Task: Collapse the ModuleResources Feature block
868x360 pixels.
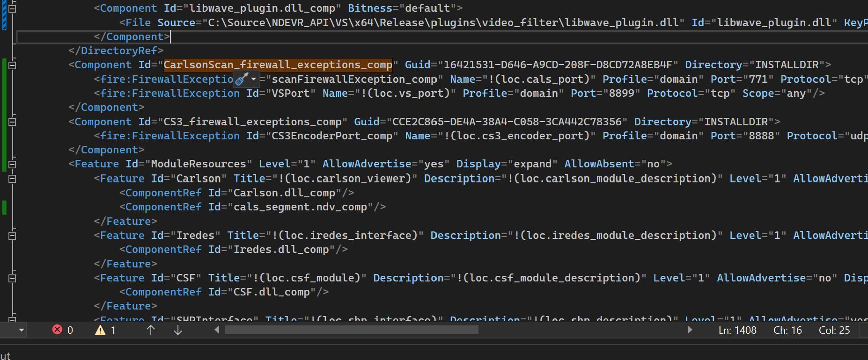Action: [13, 164]
